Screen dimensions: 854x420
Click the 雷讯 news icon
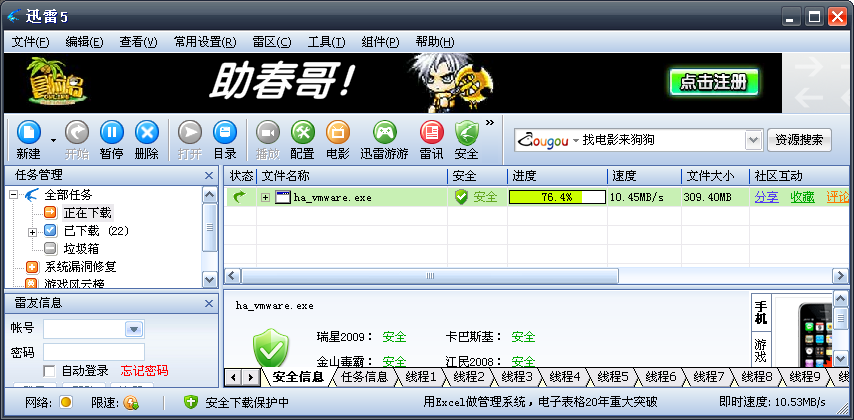coord(431,132)
